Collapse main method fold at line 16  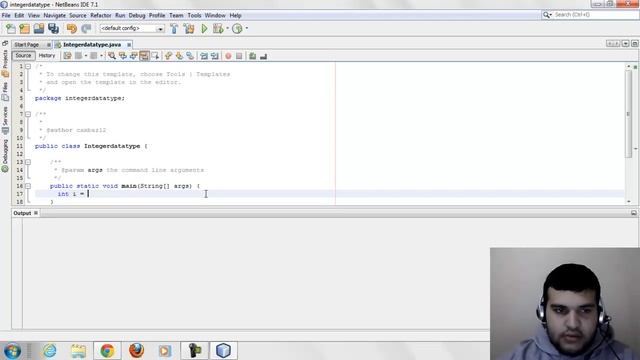point(28,186)
